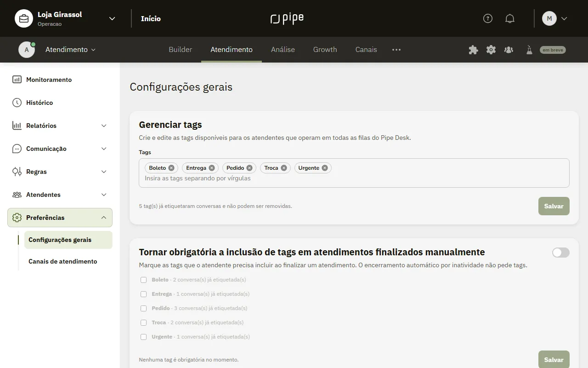Viewport: 588px width, 368px height.
Task: Go to the Início link
Action: (x=151, y=18)
